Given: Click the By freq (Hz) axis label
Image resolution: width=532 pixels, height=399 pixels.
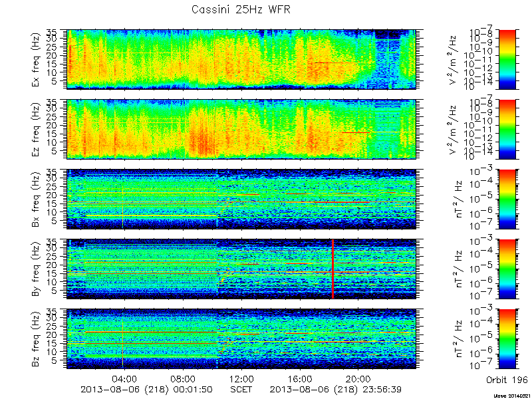Looking at the screenshot, I should (37, 269).
